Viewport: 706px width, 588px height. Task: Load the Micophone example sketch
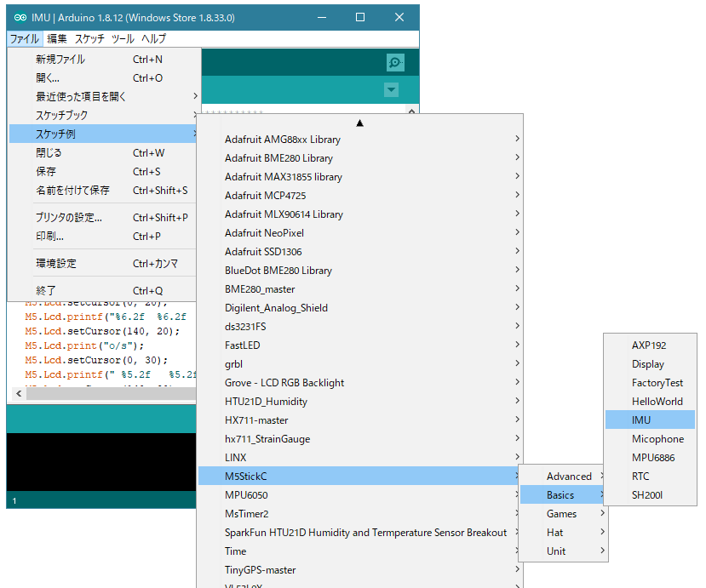click(650, 439)
